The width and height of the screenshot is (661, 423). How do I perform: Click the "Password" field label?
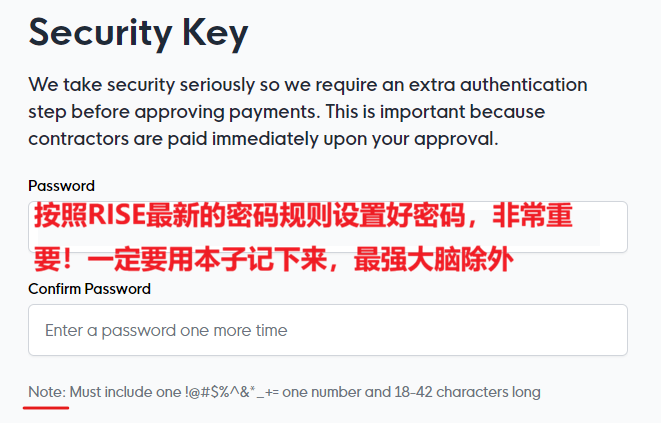point(61,185)
